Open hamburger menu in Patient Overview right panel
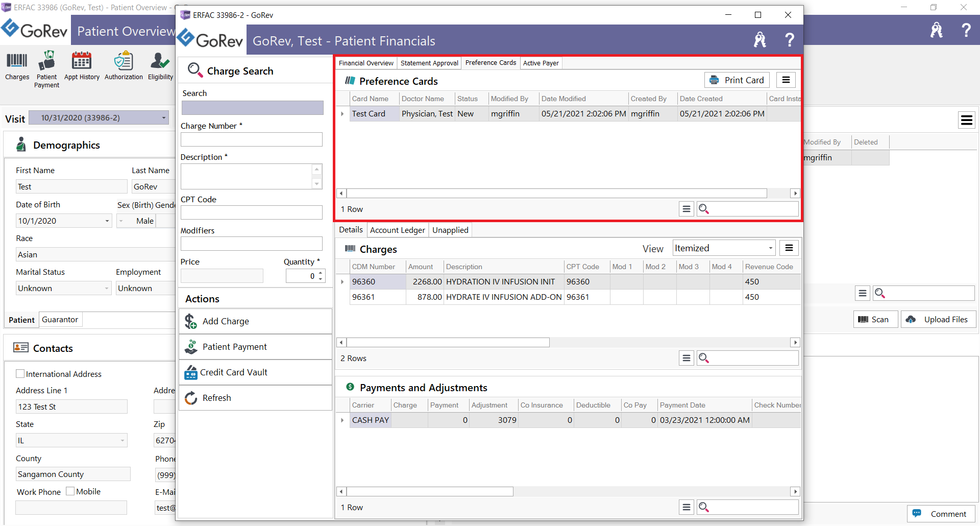Screen dimensions: 980x526 [x=967, y=120]
